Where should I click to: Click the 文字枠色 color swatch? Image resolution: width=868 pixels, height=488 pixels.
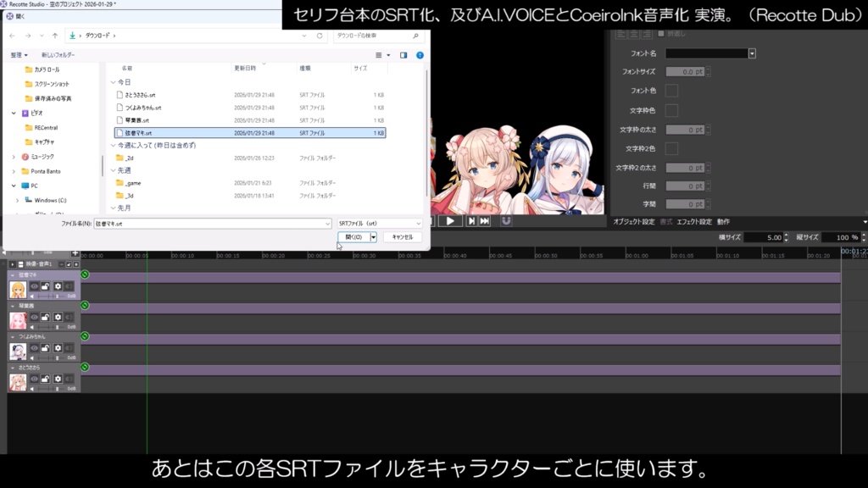pyautogui.click(x=671, y=111)
